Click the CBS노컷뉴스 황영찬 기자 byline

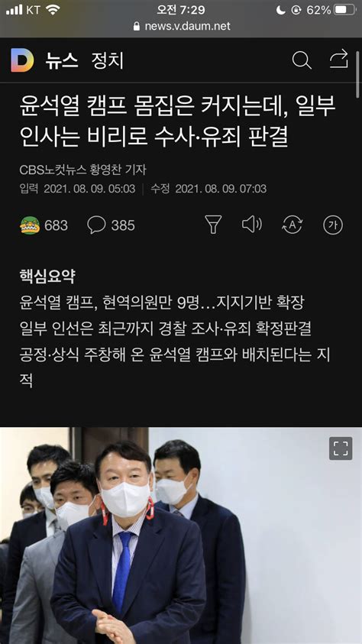[x=82, y=170]
